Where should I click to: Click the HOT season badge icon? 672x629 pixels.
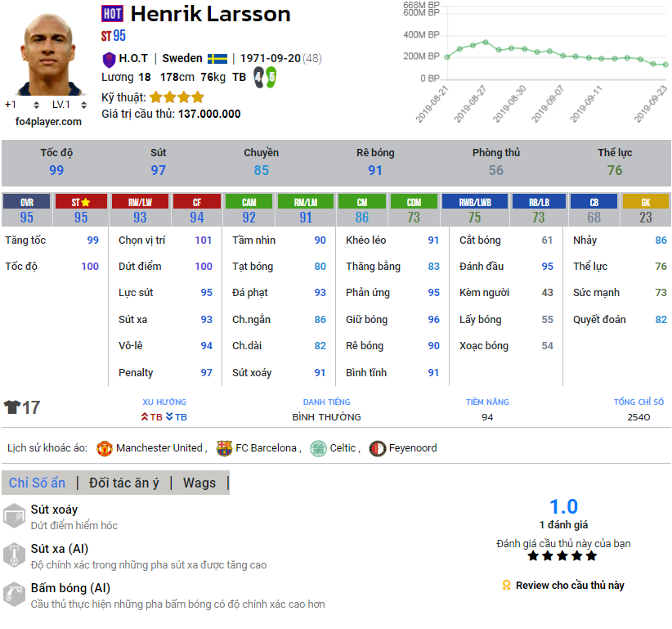click(x=112, y=13)
